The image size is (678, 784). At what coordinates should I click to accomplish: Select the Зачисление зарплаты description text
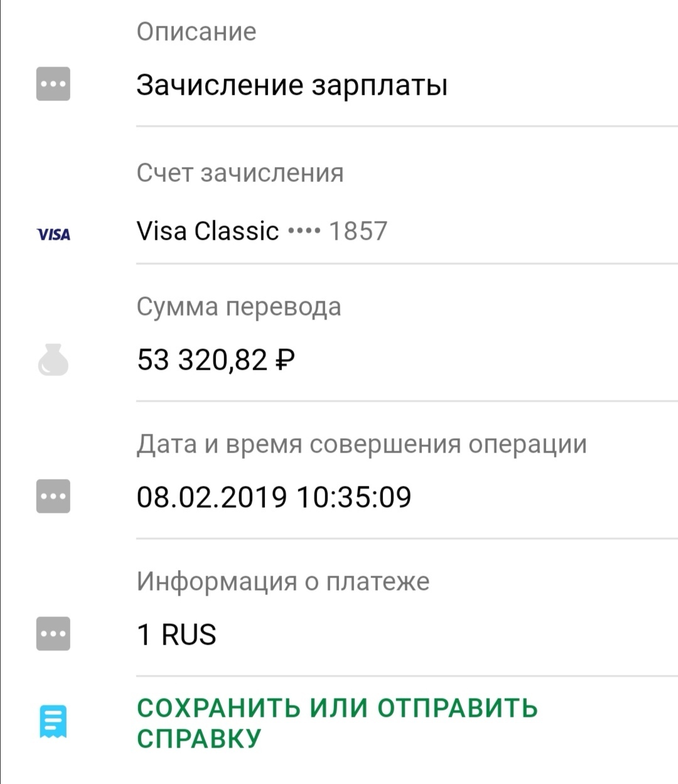coord(292,85)
